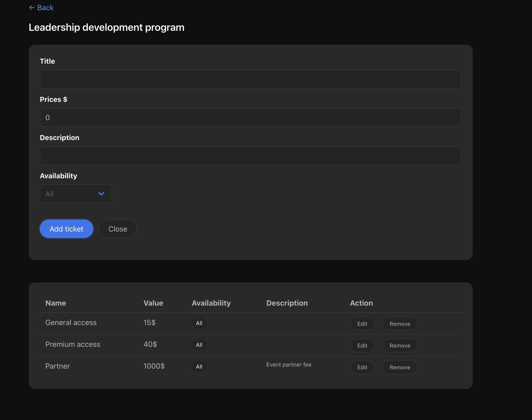Screen dimensions: 532x420
Task: Click the All badge for General access
Action: click(199, 323)
